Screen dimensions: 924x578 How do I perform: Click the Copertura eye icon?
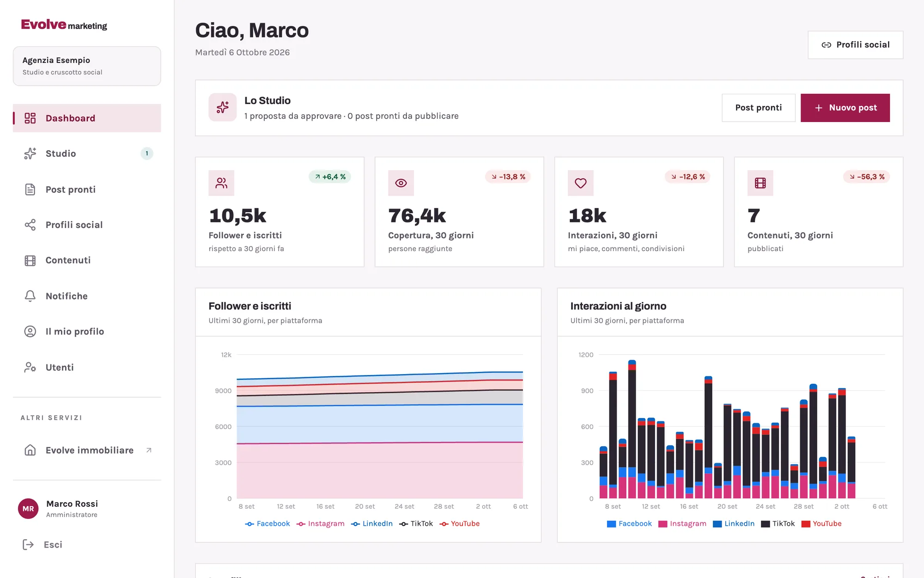[401, 183]
